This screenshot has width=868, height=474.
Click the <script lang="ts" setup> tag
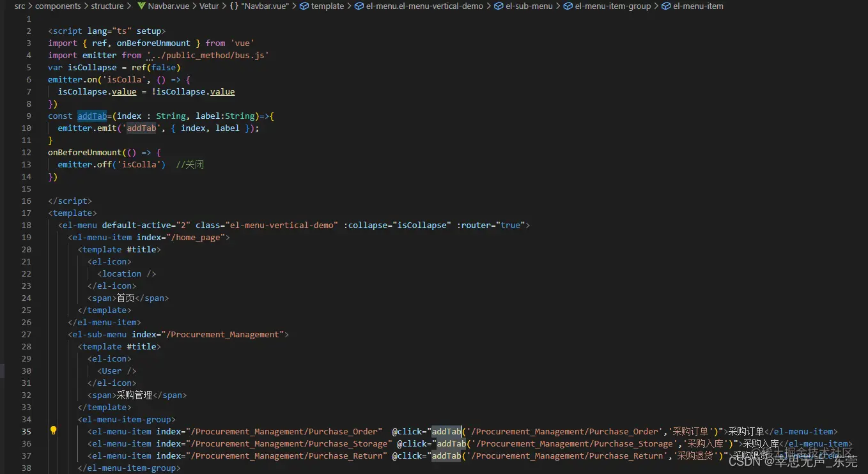click(x=107, y=31)
